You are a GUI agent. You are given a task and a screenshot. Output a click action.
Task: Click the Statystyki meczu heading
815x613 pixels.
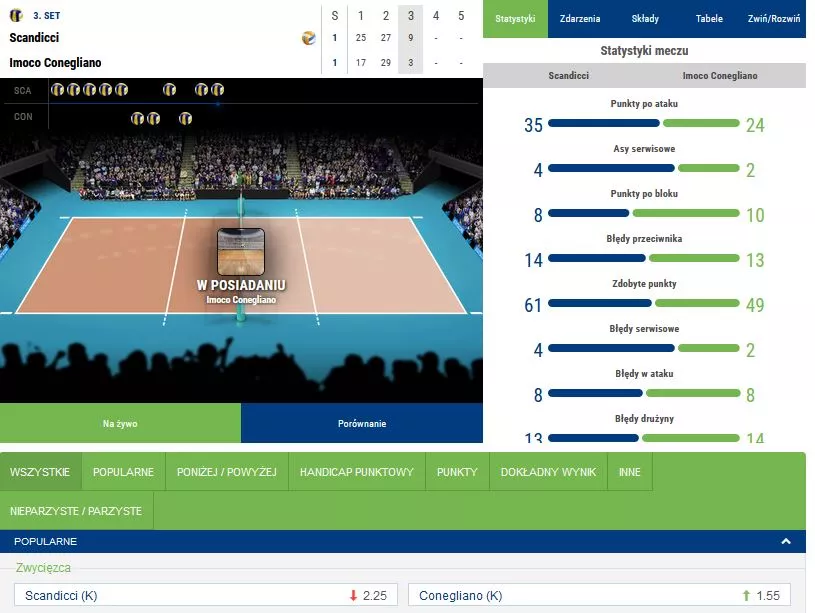[644, 50]
